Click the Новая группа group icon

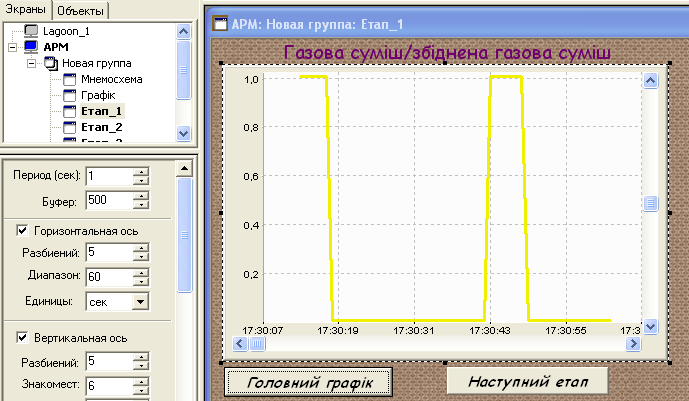[x=51, y=63]
